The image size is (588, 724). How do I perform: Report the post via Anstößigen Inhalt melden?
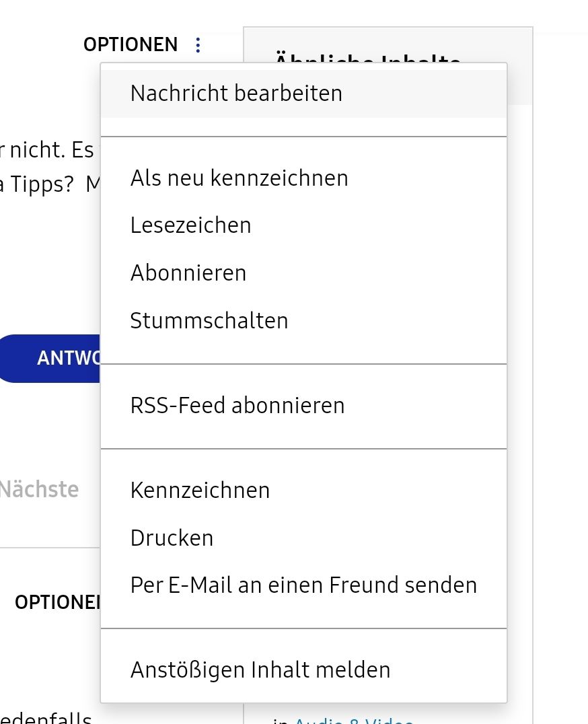pyautogui.click(x=260, y=670)
